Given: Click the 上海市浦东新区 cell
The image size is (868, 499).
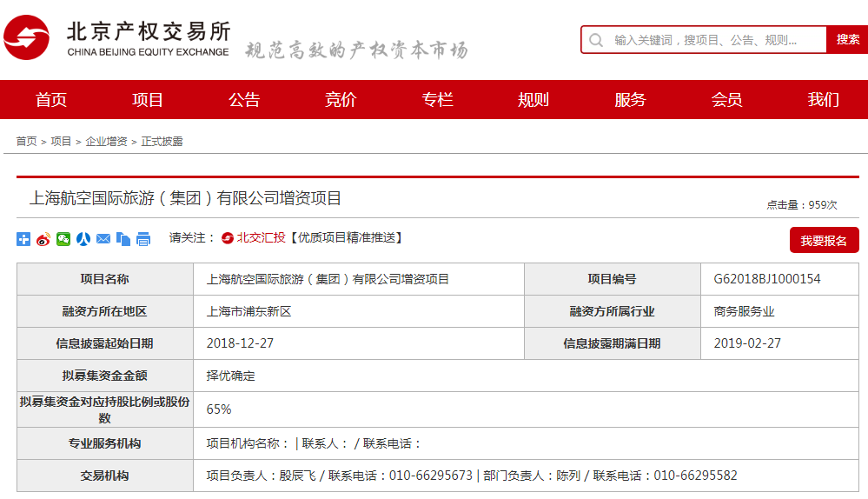Looking at the screenshot, I should [x=359, y=311].
